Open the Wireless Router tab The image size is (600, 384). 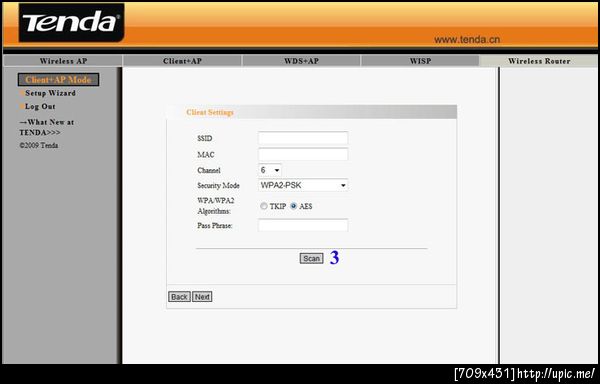(x=539, y=61)
